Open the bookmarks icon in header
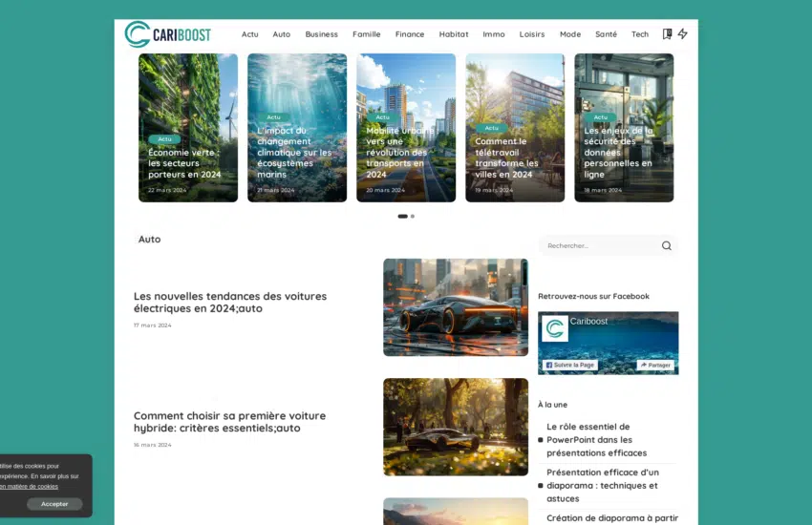 [667, 34]
